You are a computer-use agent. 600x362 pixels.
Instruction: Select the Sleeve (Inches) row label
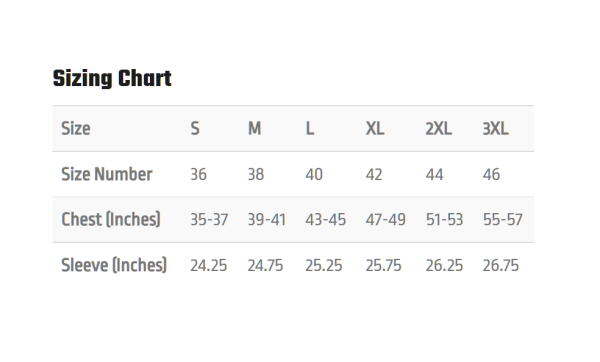[x=114, y=265]
